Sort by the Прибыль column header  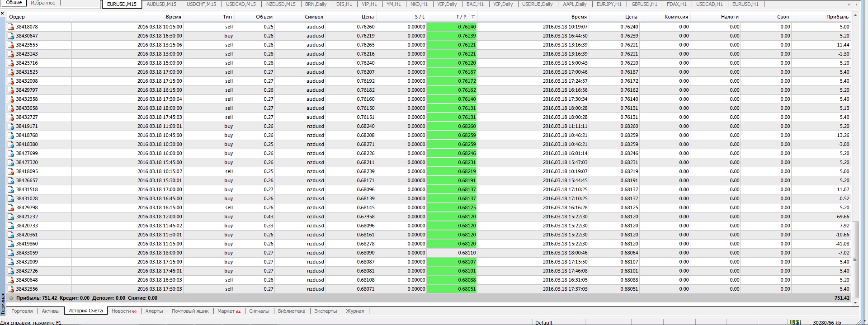coord(821,17)
